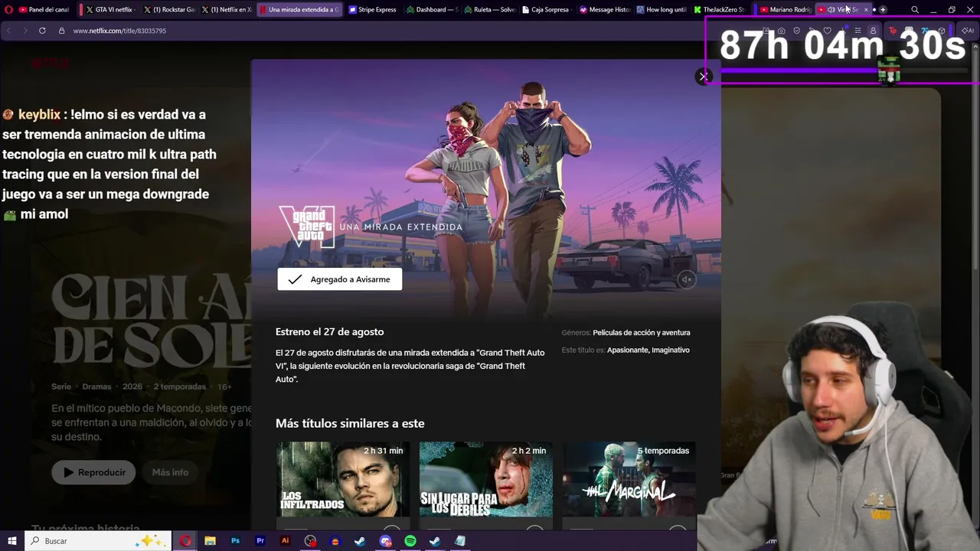980x551 pixels.
Task: Open the Windows Start menu
Action: pyautogui.click(x=12, y=541)
